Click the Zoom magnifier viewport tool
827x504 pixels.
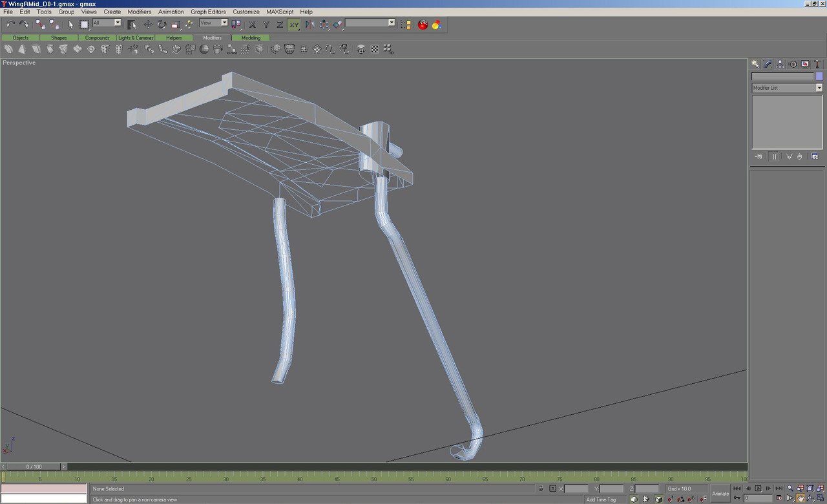790,488
